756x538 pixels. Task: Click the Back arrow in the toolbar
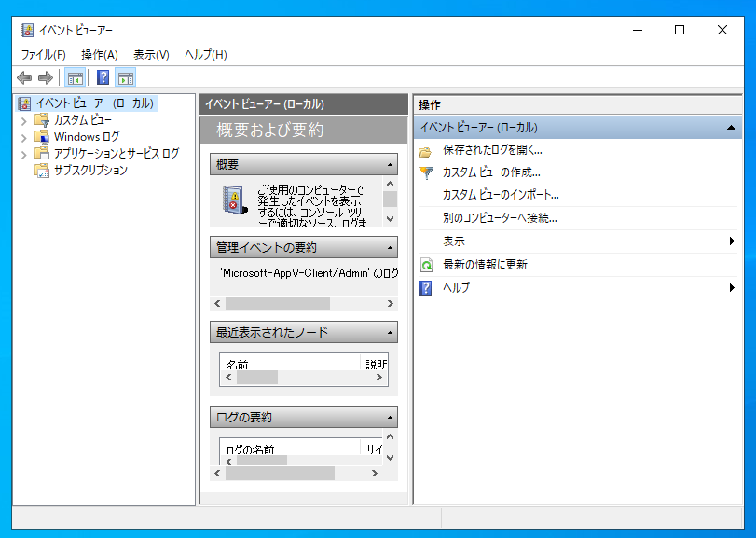[24, 77]
